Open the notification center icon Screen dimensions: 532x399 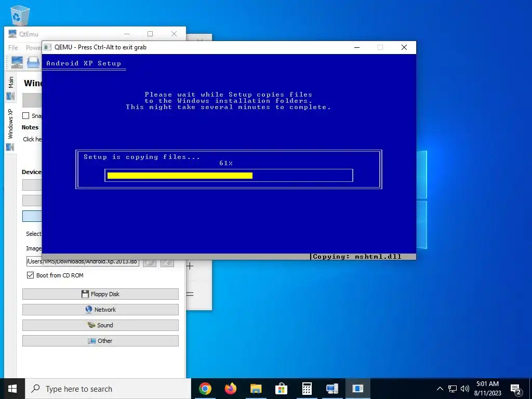pyautogui.click(x=516, y=389)
